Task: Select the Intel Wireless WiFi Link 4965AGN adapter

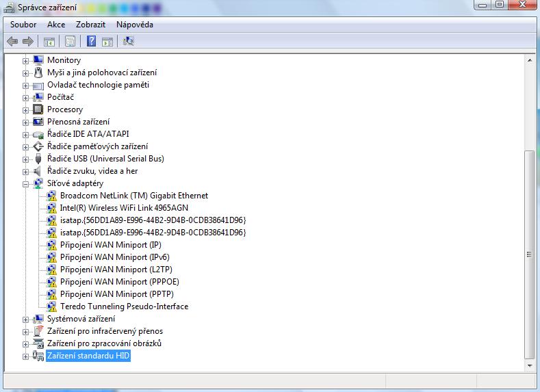Action: coord(123,208)
